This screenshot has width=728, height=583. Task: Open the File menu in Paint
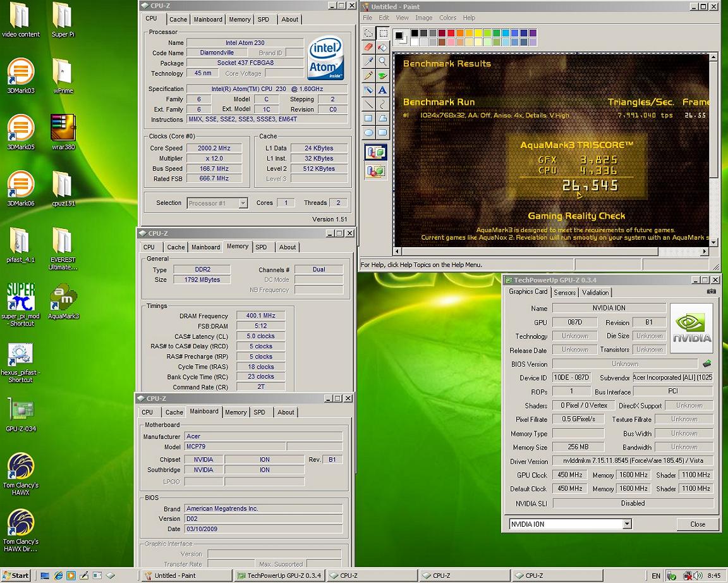367,18
